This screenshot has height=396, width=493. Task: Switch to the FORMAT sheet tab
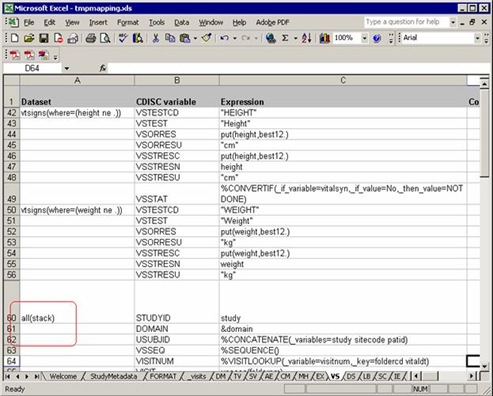(x=163, y=376)
